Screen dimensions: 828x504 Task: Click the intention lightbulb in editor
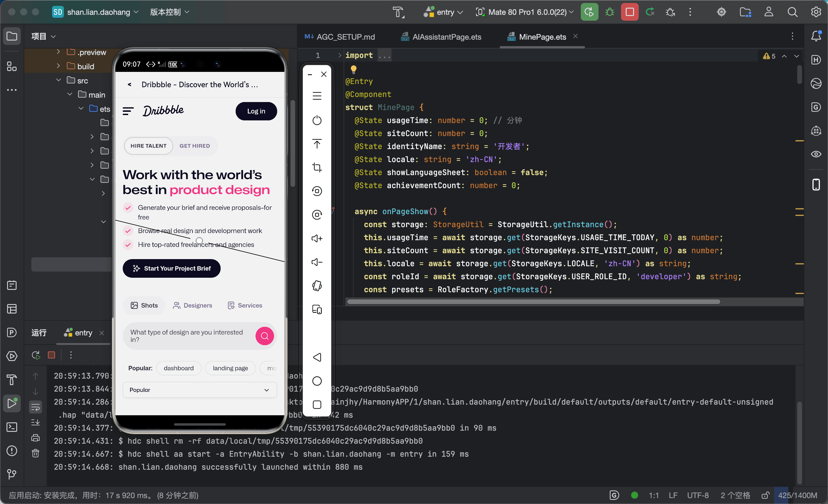click(353, 69)
